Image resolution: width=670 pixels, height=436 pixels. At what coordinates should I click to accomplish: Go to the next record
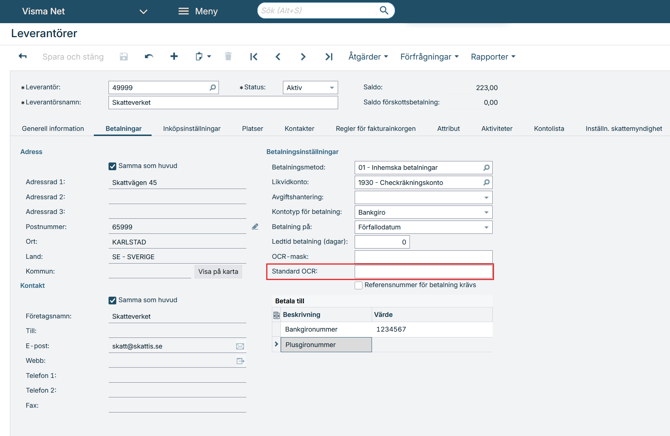[303, 56]
